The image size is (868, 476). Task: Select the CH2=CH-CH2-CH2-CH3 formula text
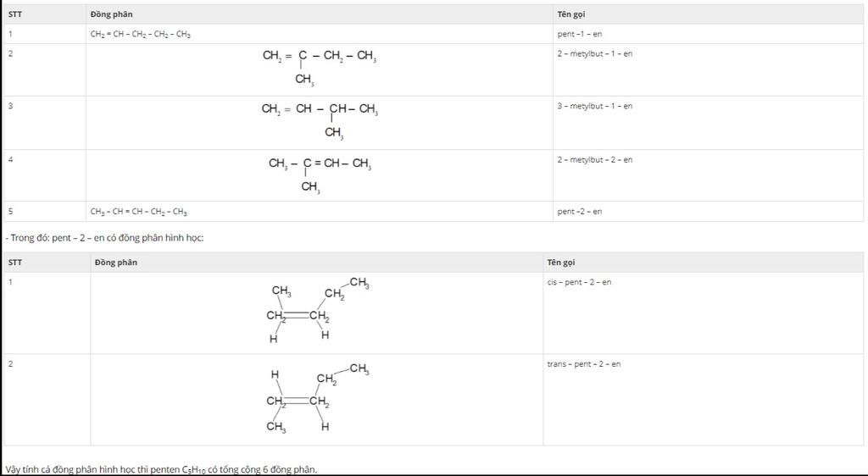tap(140, 34)
